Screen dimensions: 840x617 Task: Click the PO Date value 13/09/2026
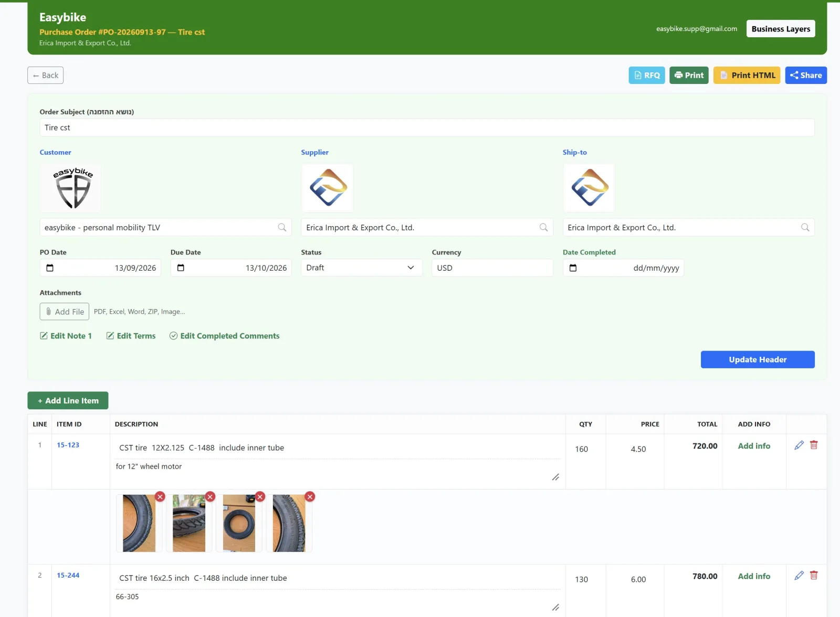[135, 268]
